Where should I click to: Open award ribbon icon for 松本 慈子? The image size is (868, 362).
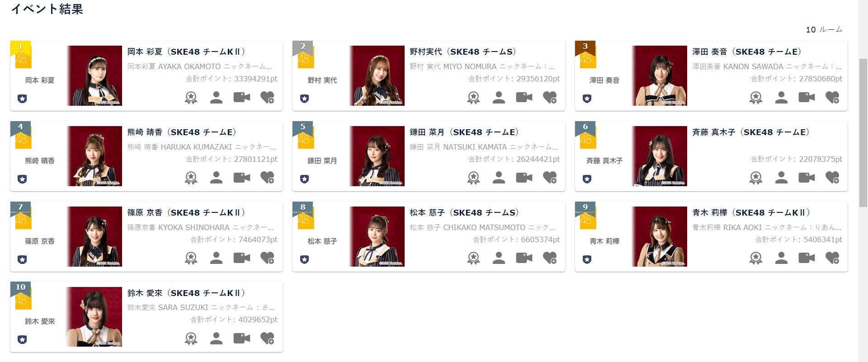click(x=473, y=259)
